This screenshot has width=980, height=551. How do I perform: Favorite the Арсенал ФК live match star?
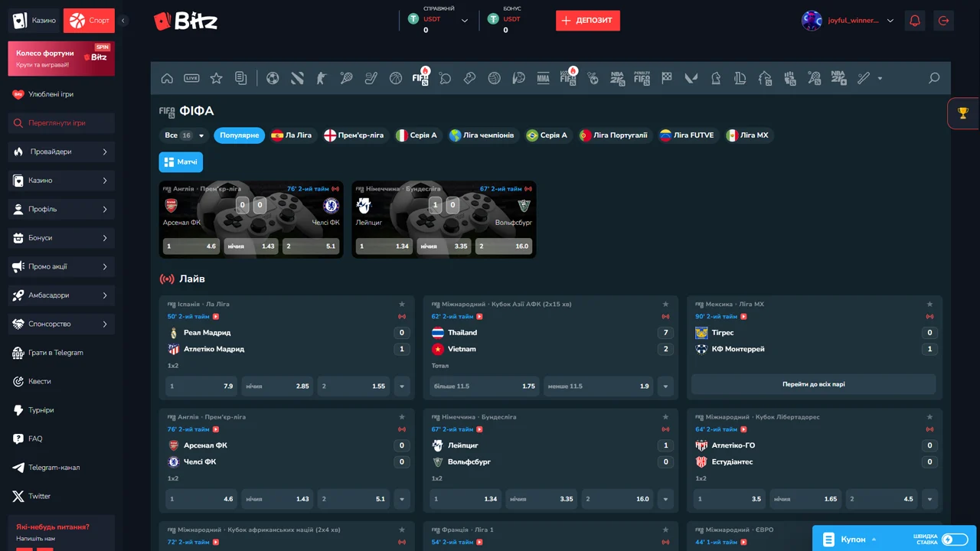[402, 417]
